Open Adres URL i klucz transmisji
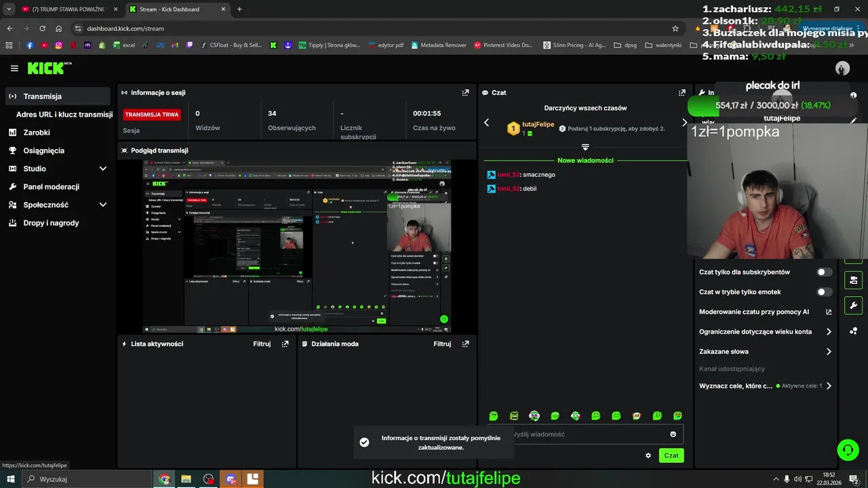 coord(64,115)
